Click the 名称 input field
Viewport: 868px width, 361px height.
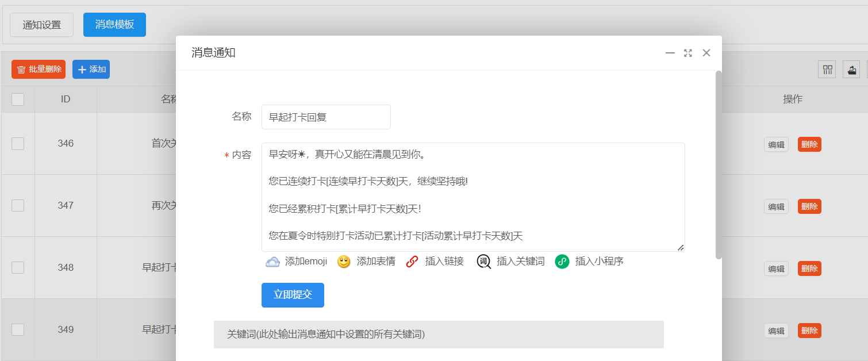click(x=326, y=117)
